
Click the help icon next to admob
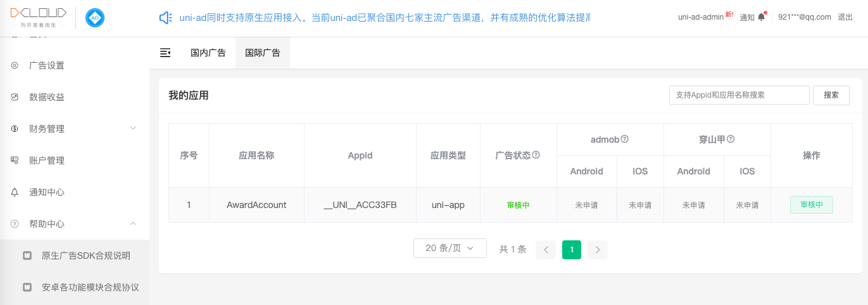point(624,139)
